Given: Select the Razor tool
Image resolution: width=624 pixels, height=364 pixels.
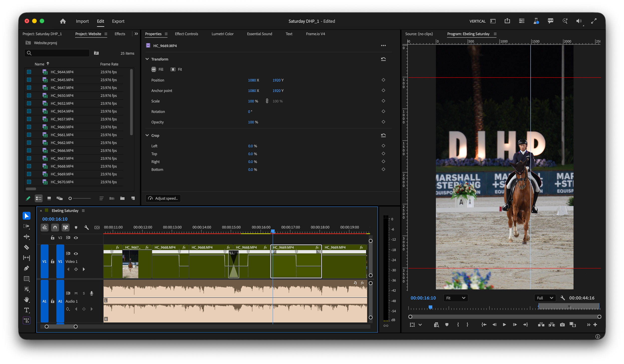Looking at the screenshot, I should pyautogui.click(x=26, y=247).
